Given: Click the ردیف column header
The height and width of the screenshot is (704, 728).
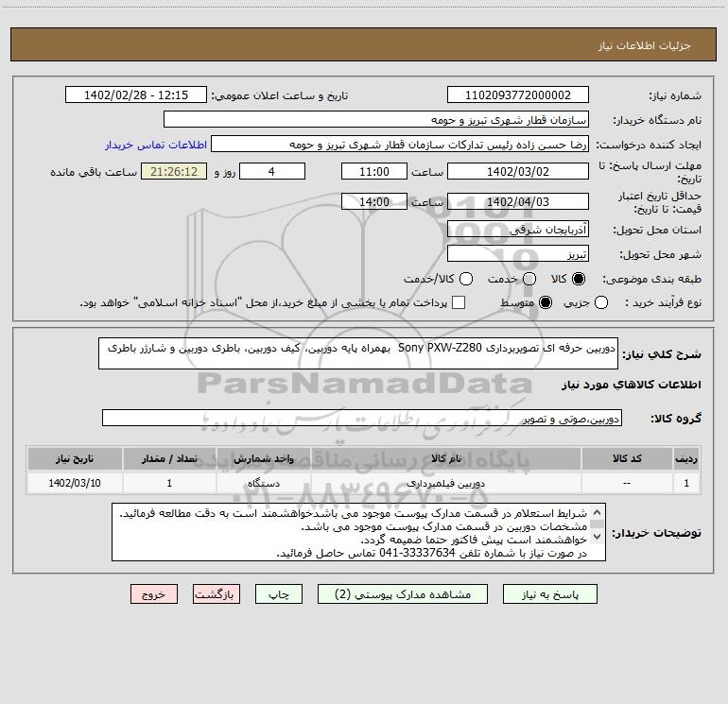Looking at the screenshot, I should pyautogui.click(x=686, y=458).
